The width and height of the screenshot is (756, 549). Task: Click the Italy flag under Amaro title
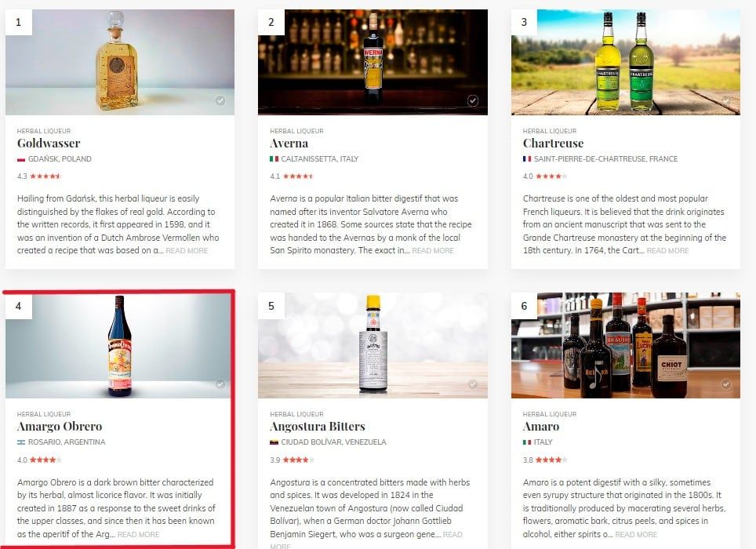pyautogui.click(x=527, y=442)
